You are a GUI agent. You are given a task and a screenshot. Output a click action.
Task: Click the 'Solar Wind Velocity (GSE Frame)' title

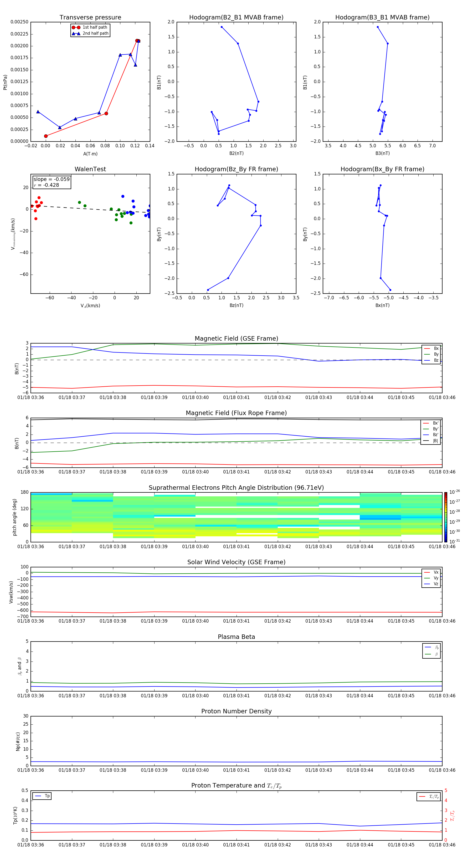coord(236,562)
